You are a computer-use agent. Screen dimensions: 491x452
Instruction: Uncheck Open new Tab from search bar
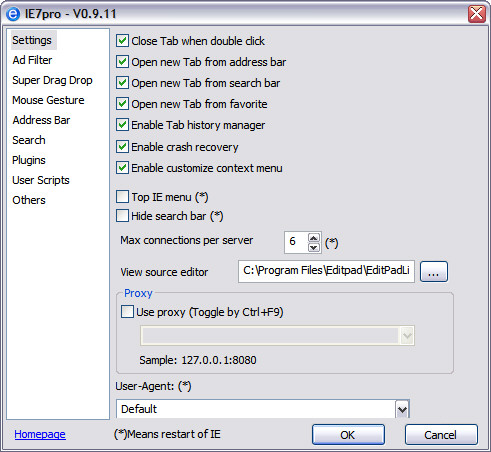122,83
